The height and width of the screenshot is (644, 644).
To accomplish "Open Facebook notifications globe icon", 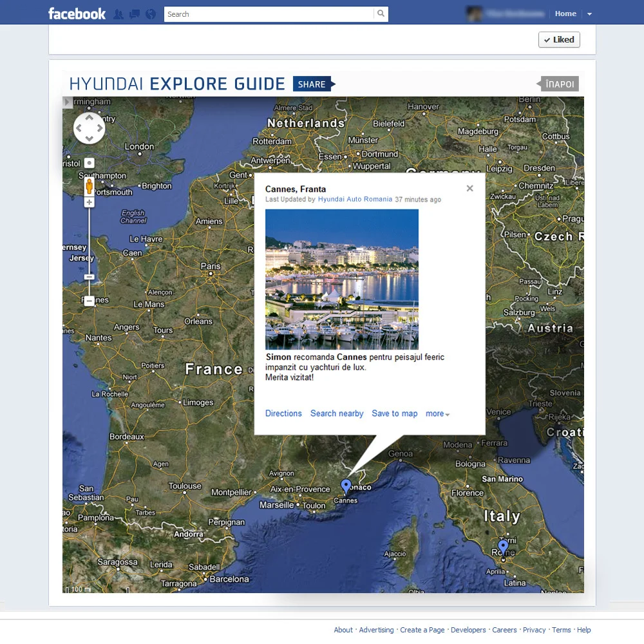I will click(151, 14).
